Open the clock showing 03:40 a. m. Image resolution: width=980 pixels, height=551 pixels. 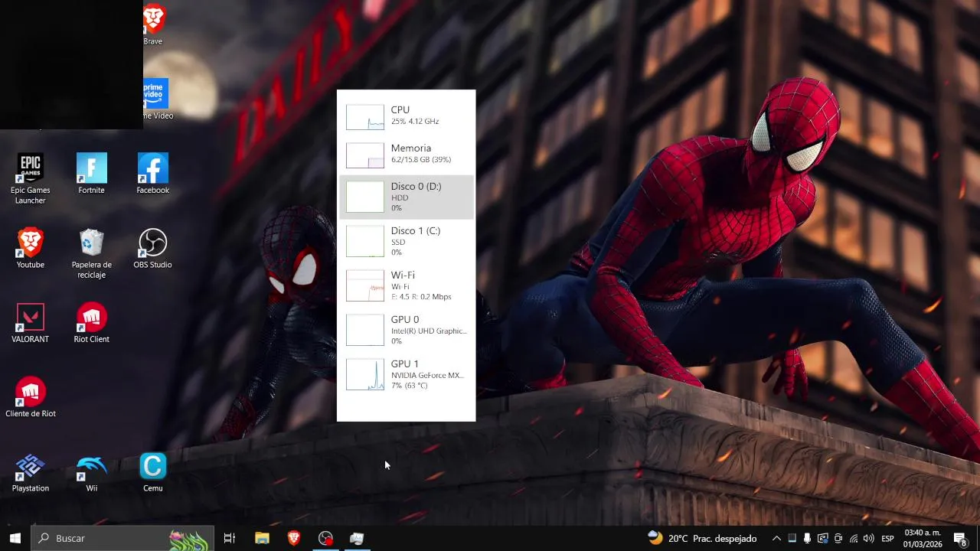coord(922,539)
